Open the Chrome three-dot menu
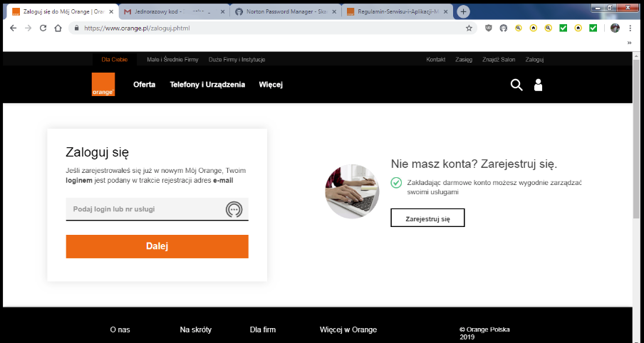644x343 pixels. (x=630, y=28)
